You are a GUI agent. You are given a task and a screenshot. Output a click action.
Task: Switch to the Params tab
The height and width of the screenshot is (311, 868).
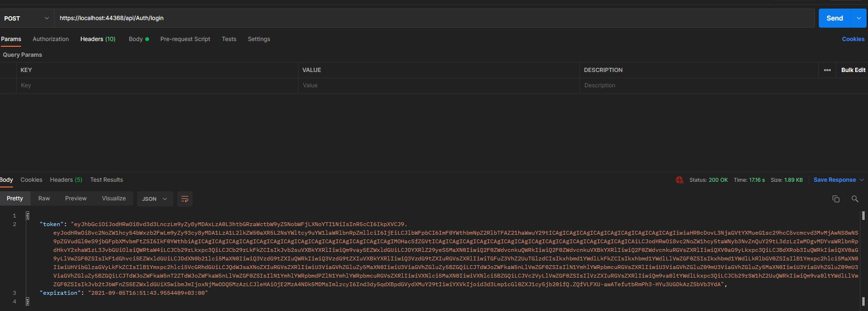(x=11, y=39)
